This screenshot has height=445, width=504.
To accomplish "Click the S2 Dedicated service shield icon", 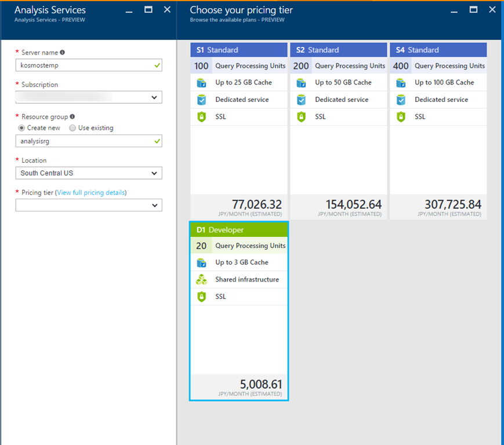I will [301, 100].
